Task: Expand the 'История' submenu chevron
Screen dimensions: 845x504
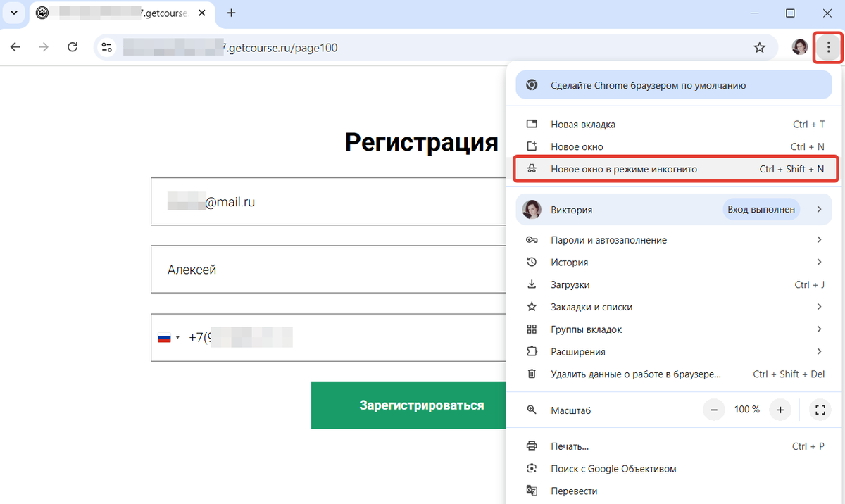Action: point(819,262)
